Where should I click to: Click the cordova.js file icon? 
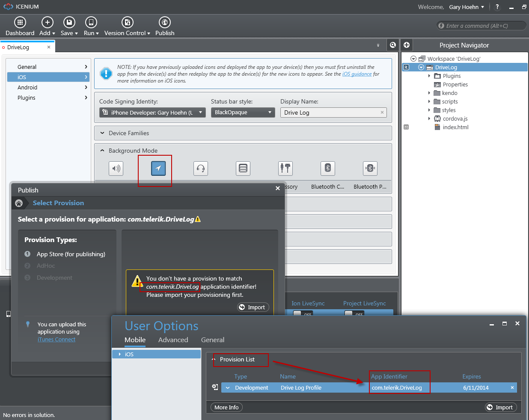(x=437, y=118)
